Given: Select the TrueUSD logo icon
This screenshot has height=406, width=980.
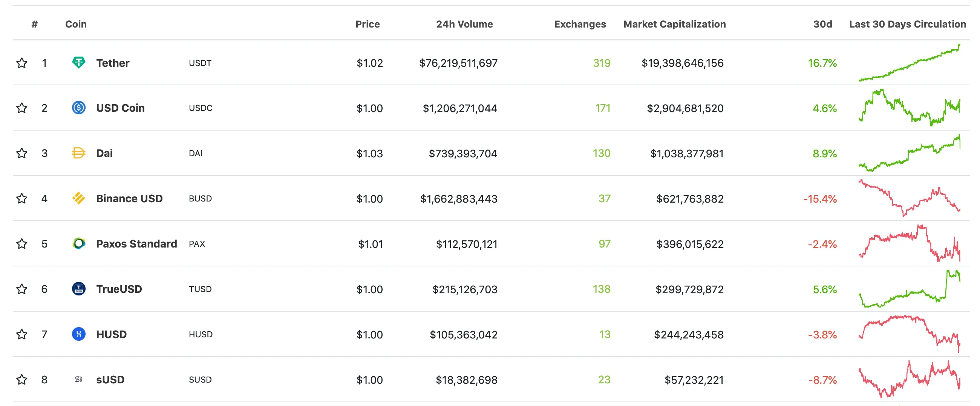Looking at the screenshot, I should [x=79, y=289].
